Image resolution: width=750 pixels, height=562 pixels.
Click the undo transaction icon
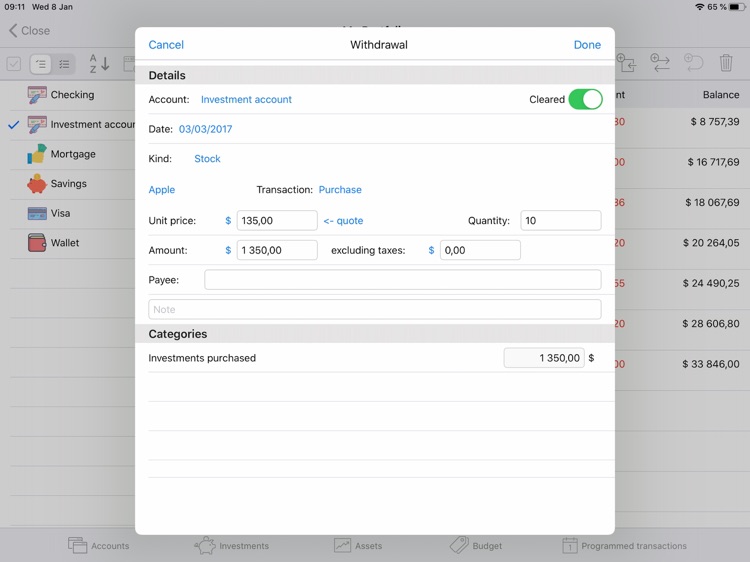coord(693,63)
